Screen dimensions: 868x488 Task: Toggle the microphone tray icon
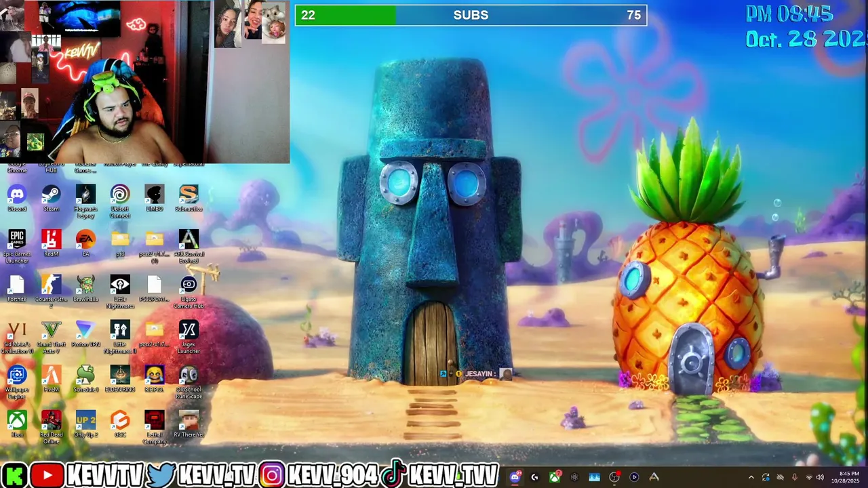(x=794, y=477)
